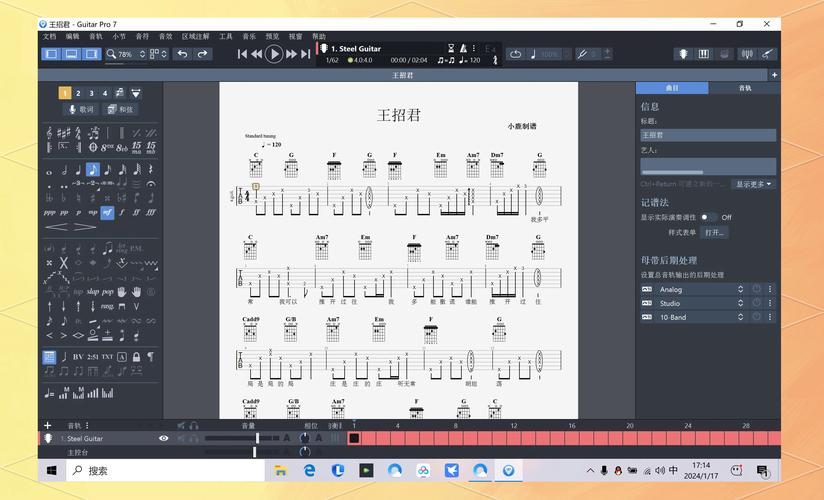Change the 10-Band effect preset
Image resolution: width=824 pixels, height=500 pixels.
pos(740,317)
